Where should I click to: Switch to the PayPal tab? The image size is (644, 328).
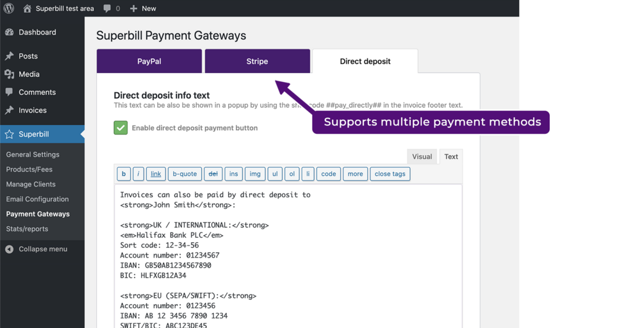[x=149, y=61]
